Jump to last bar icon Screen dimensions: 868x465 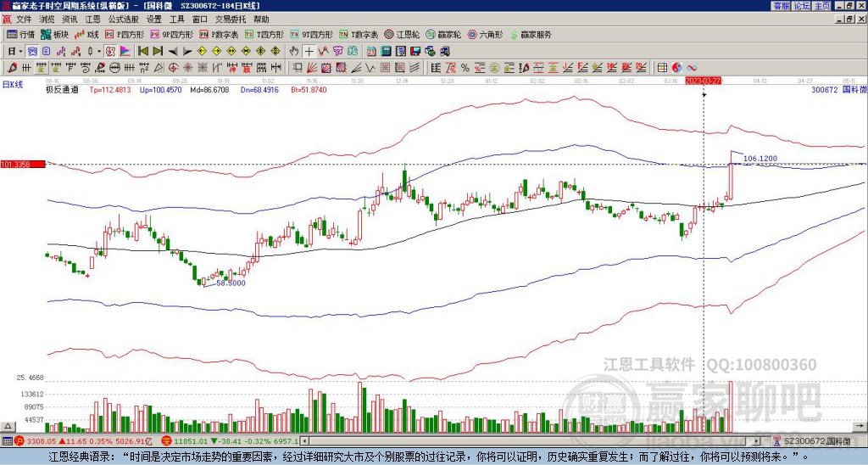tap(158, 52)
